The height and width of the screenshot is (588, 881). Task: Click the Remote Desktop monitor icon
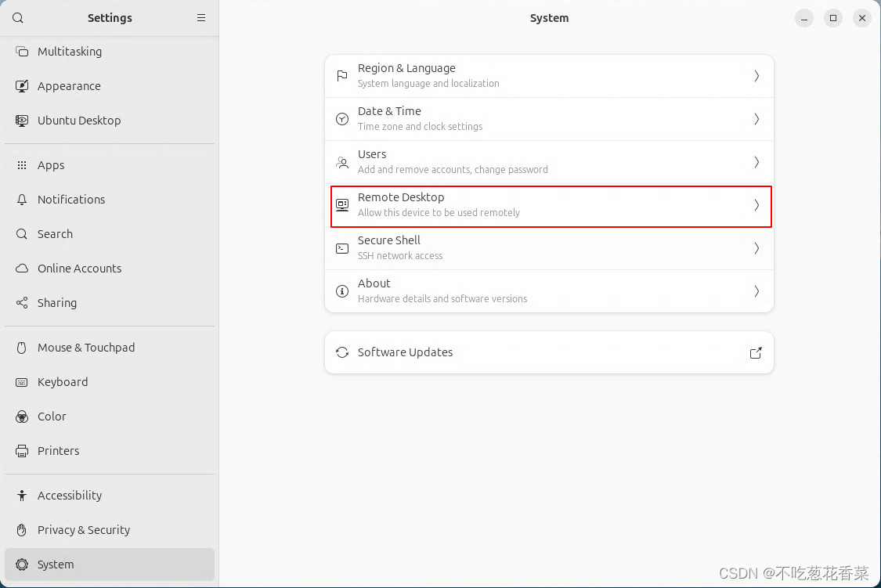[342, 205]
